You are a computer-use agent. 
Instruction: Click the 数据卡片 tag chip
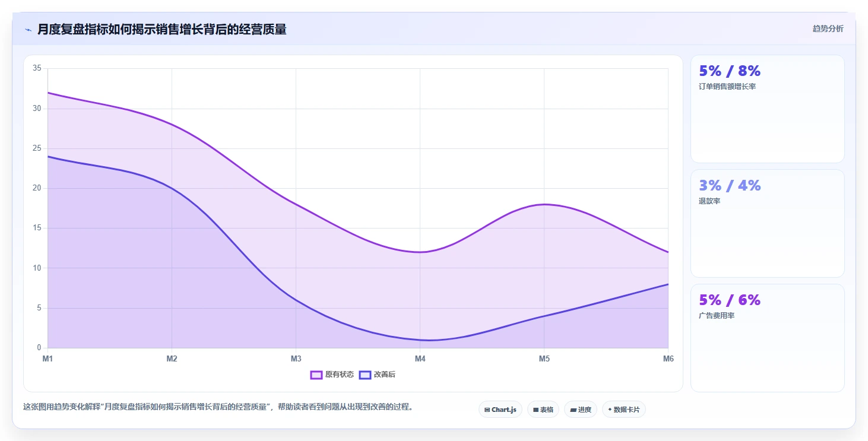tap(624, 410)
